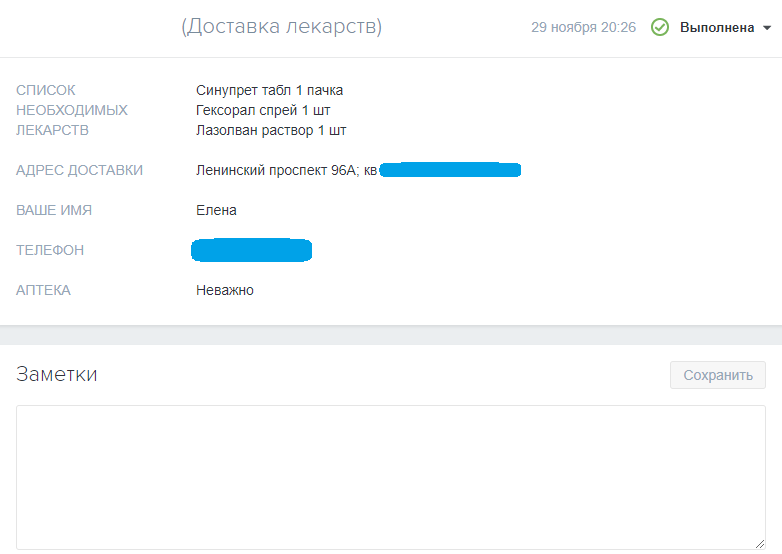Click the Доставка лекарств title
782x554 pixels.
click(281, 27)
